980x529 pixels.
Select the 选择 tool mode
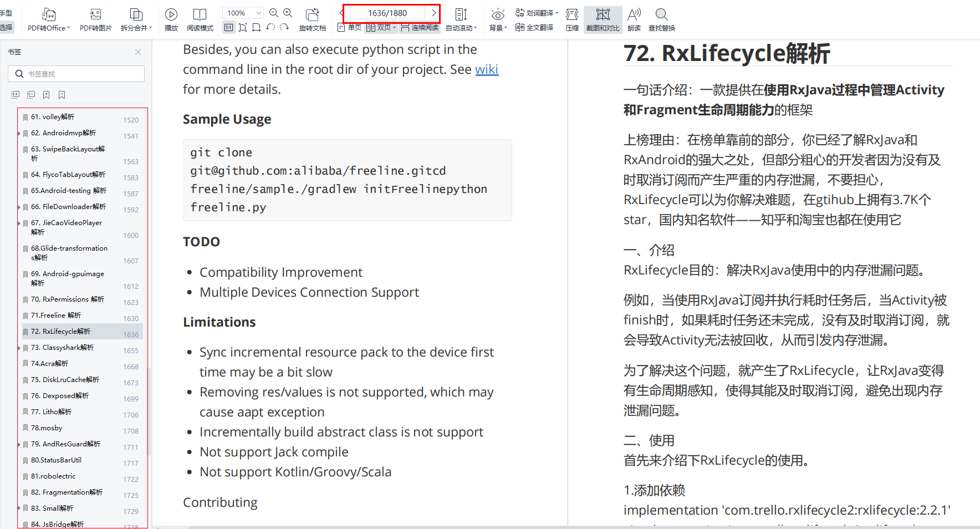[6, 27]
